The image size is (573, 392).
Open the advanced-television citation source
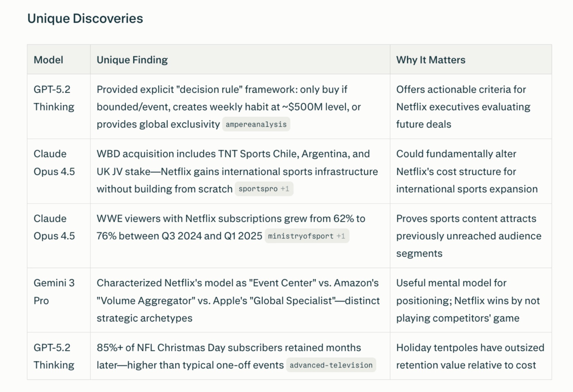point(331,365)
